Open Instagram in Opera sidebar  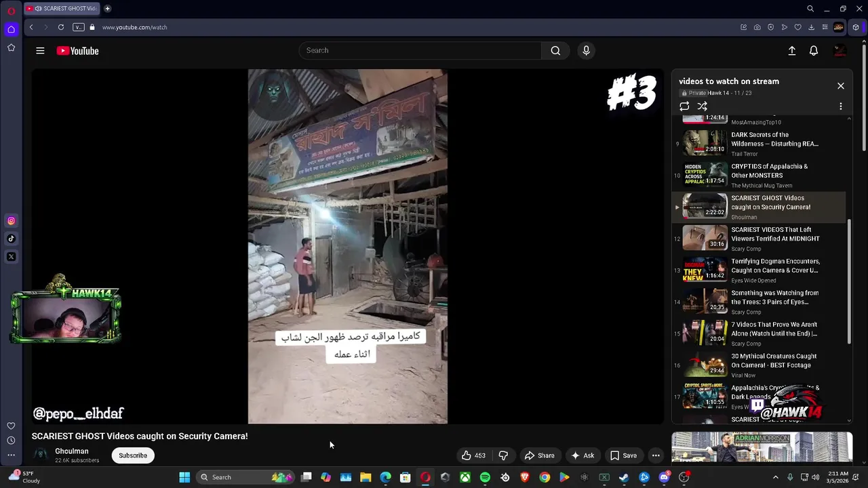[11, 220]
